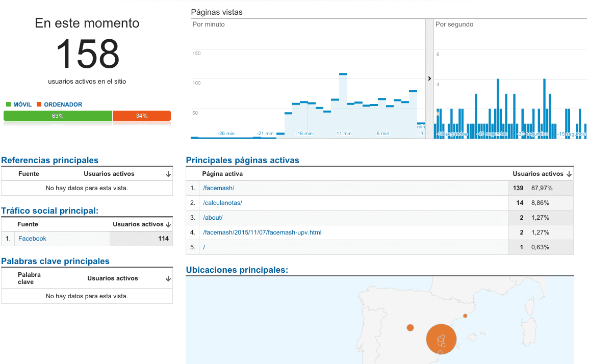Open the Referencias principales heading link
The width and height of the screenshot is (589, 364).
(x=50, y=161)
